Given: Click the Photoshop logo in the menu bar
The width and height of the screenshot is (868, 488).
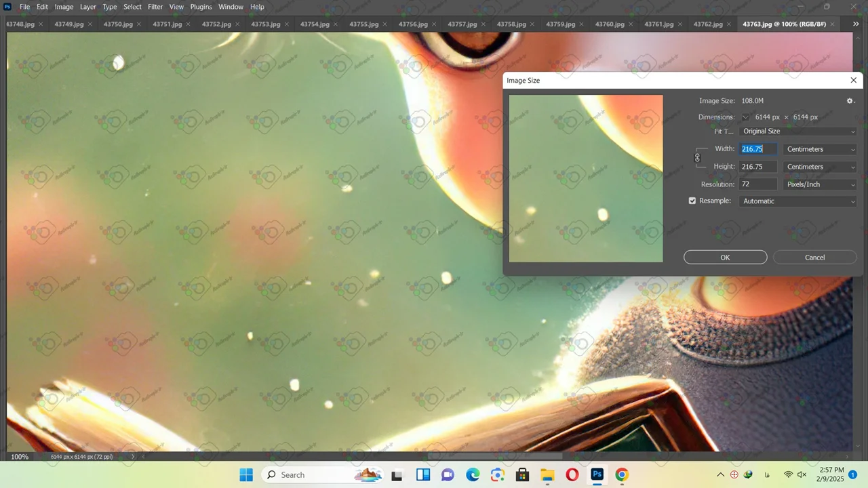Looking at the screenshot, I should point(7,7).
